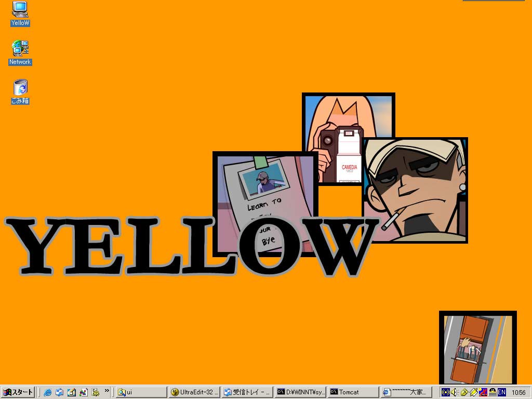Open the volume control tray icon

(455, 393)
